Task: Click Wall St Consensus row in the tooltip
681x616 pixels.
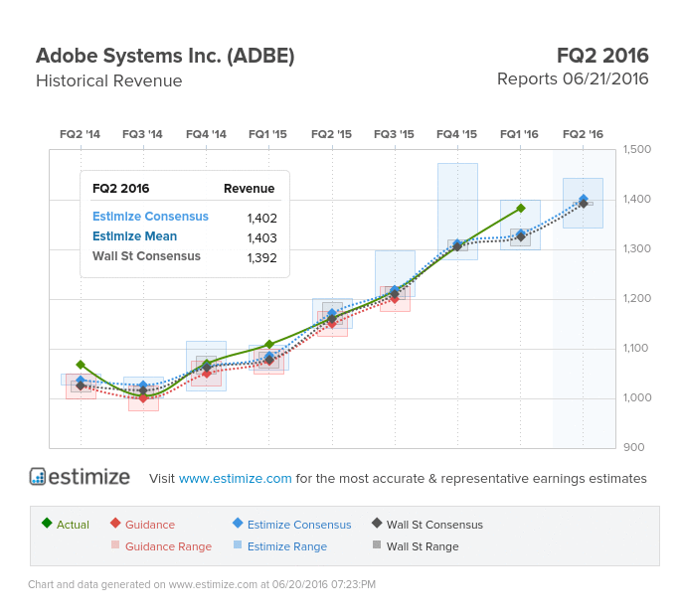Action: [x=185, y=256]
